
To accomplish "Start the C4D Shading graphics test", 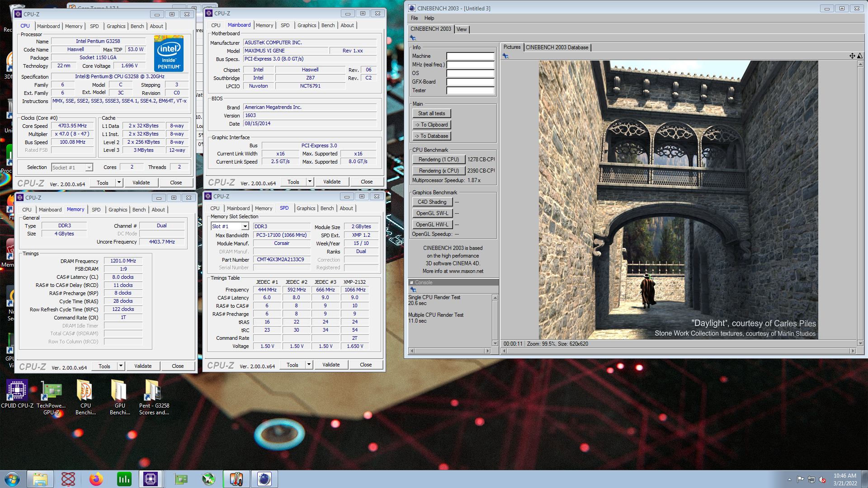I will coord(432,202).
